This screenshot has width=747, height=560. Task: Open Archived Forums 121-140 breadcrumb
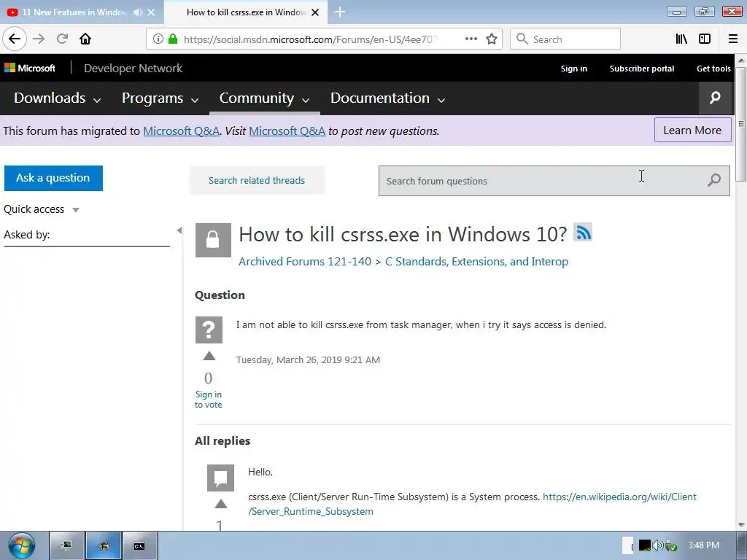pos(305,262)
